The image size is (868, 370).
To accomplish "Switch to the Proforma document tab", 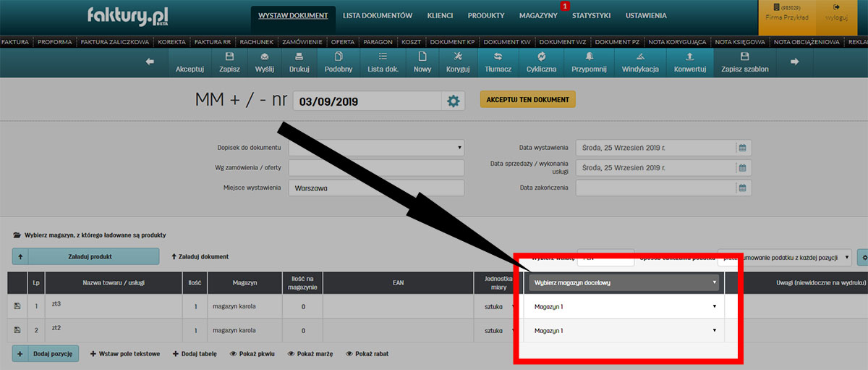I will coord(55,42).
